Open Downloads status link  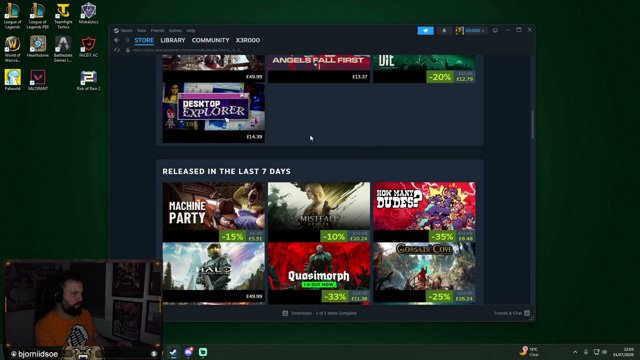(324, 313)
